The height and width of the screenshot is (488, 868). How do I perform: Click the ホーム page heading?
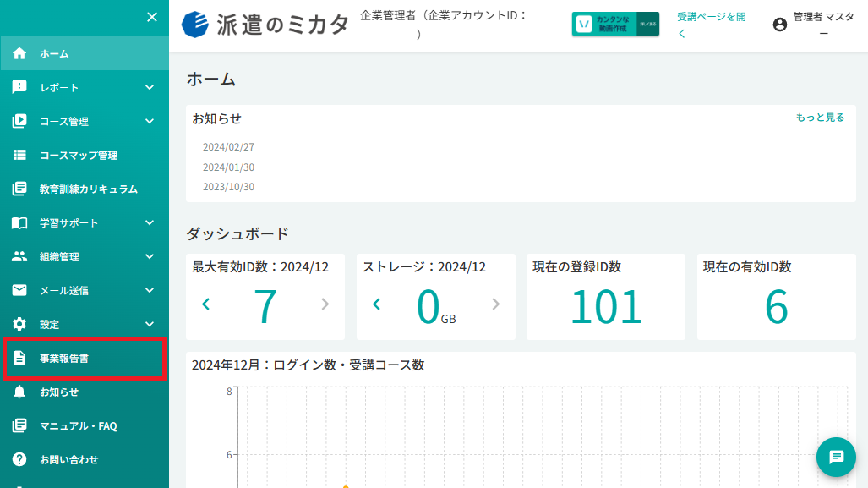[211, 80]
